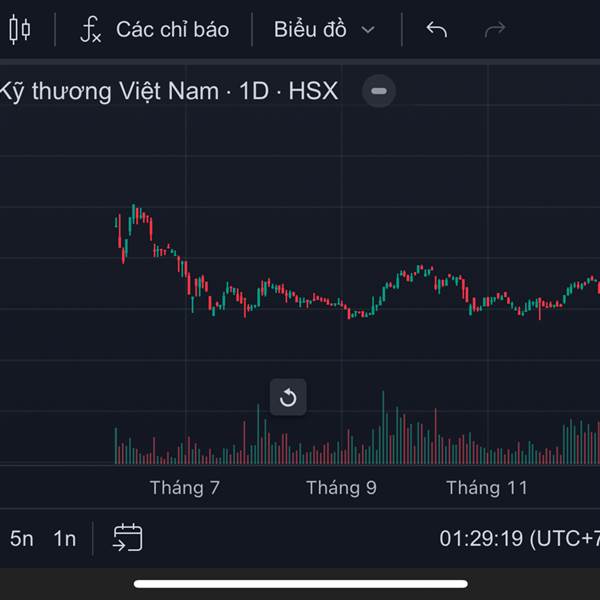Collapse the legend with the minus button
The width and height of the screenshot is (600, 600).
point(379,91)
